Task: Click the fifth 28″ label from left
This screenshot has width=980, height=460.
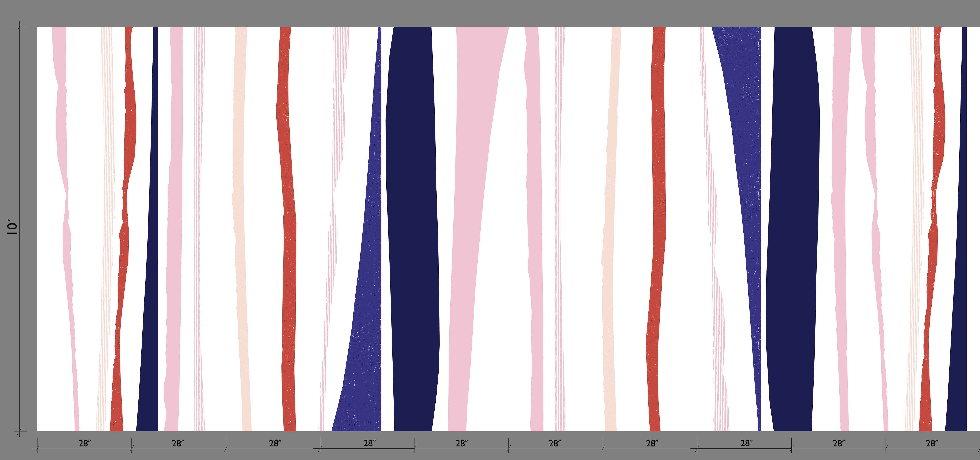Action: tap(461, 443)
